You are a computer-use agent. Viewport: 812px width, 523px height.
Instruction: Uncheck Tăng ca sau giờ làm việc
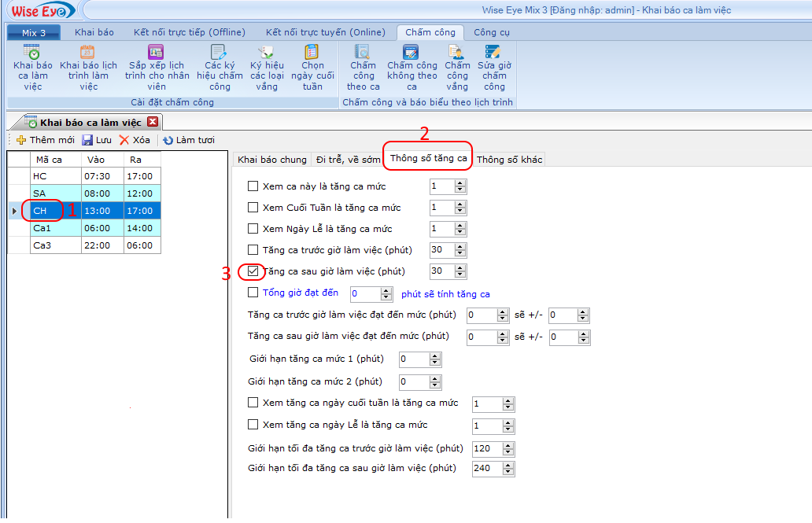253,271
